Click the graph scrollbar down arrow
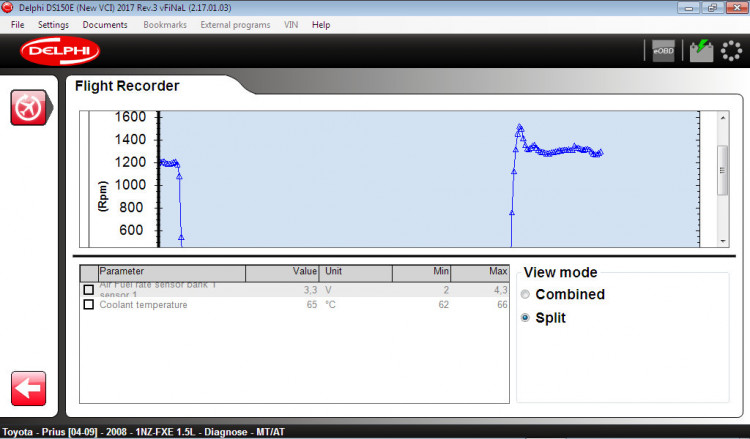The image size is (750, 439). tap(723, 241)
